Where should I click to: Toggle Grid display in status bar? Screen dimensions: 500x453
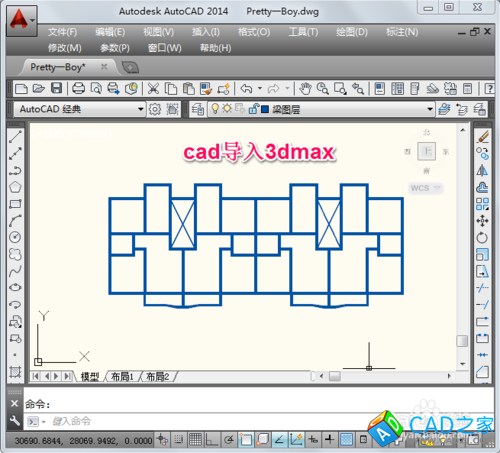point(195,440)
